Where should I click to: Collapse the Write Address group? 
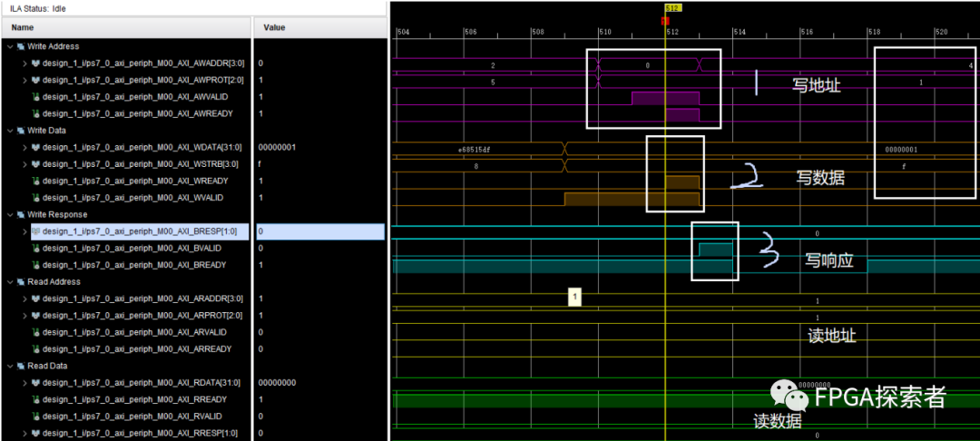click(x=10, y=46)
